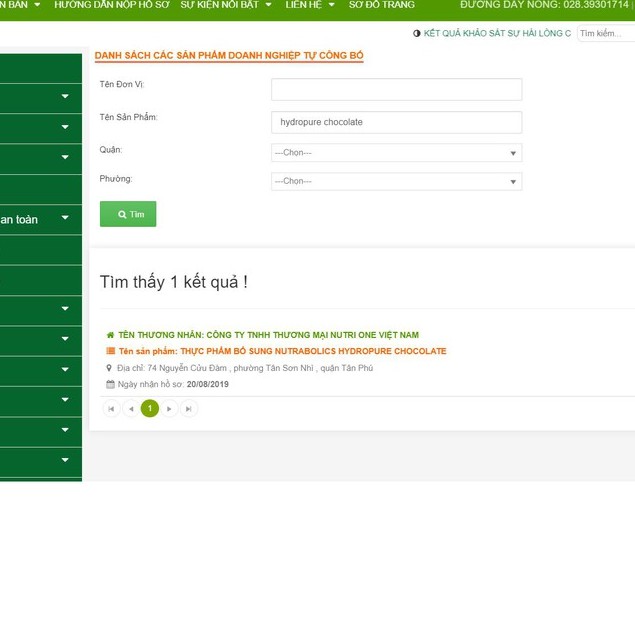Expand the SỰ KIỆN NỔI BẬT menu
Screen dimensions: 635x635
(x=268, y=5)
